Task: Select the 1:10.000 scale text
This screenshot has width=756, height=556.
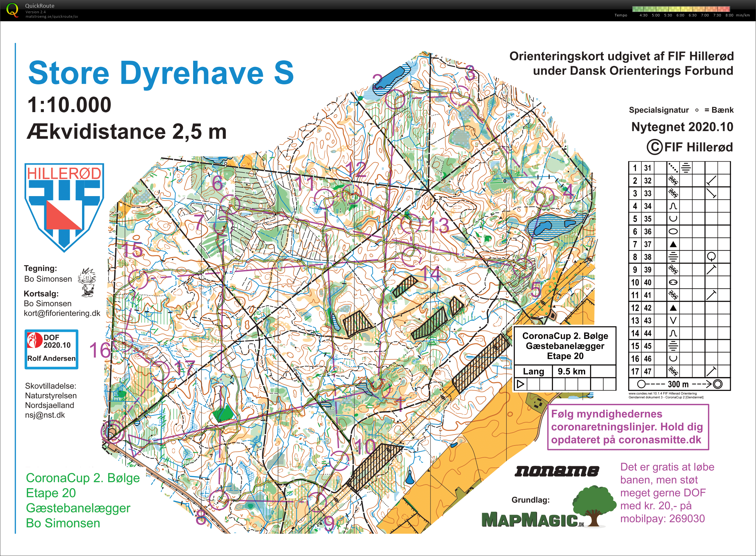Action: click(x=69, y=104)
